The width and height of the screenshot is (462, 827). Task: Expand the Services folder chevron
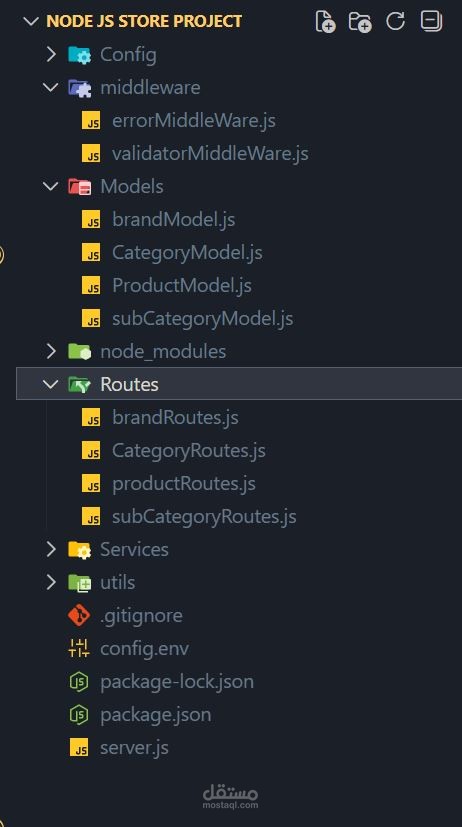(x=51, y=550)
